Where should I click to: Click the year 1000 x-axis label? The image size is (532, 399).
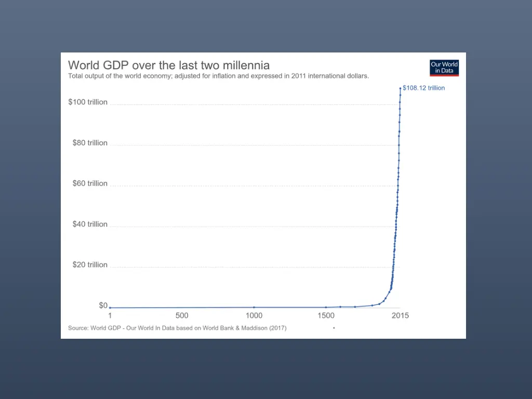coord(254,315)
